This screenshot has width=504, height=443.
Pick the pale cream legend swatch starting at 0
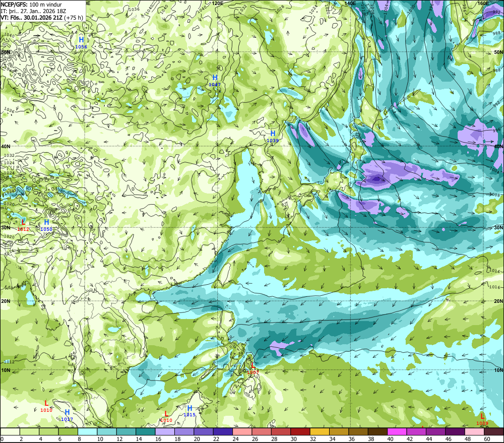click(10, 432)
